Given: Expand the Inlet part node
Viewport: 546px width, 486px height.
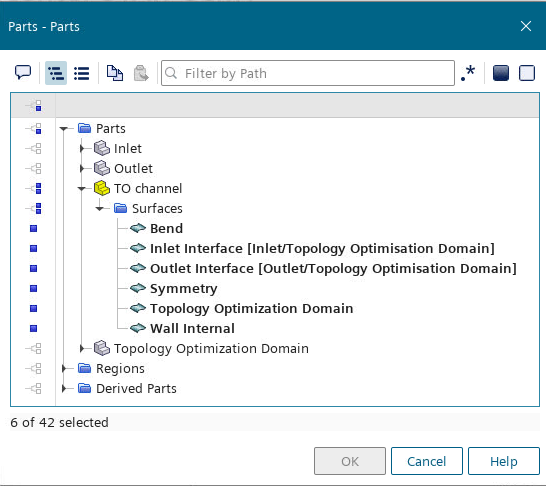Looking at the screenshot, I should pyautogui.click(x=82, y=149).
